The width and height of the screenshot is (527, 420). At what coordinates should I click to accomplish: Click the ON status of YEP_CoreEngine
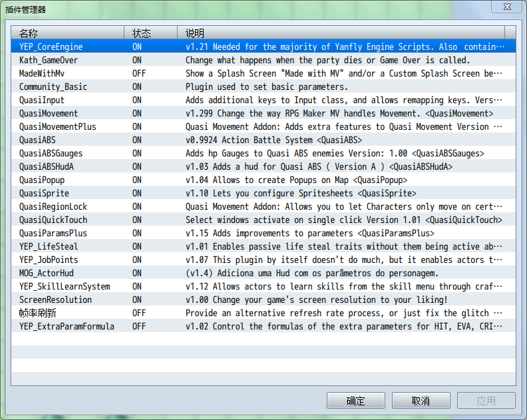click(137, 47)
